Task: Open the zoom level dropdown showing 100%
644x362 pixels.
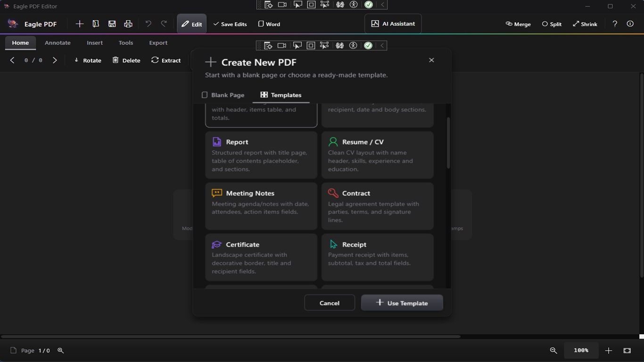Action: (581, 351)
